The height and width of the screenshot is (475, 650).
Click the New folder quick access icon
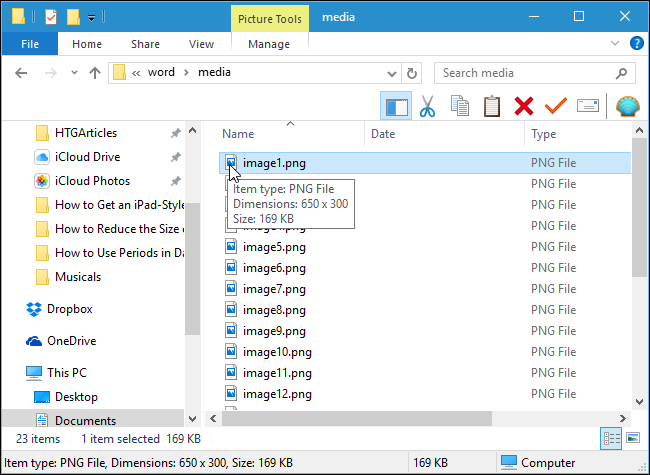(x=73, y=17)
